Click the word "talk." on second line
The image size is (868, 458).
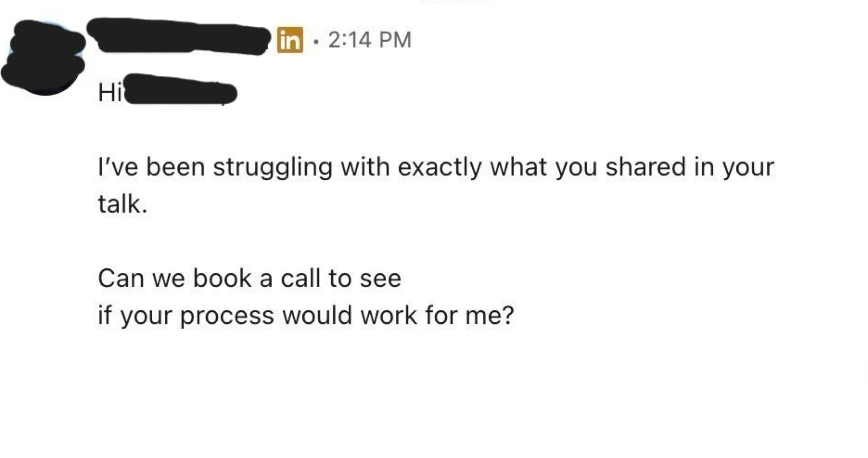[x=123, y=204]
